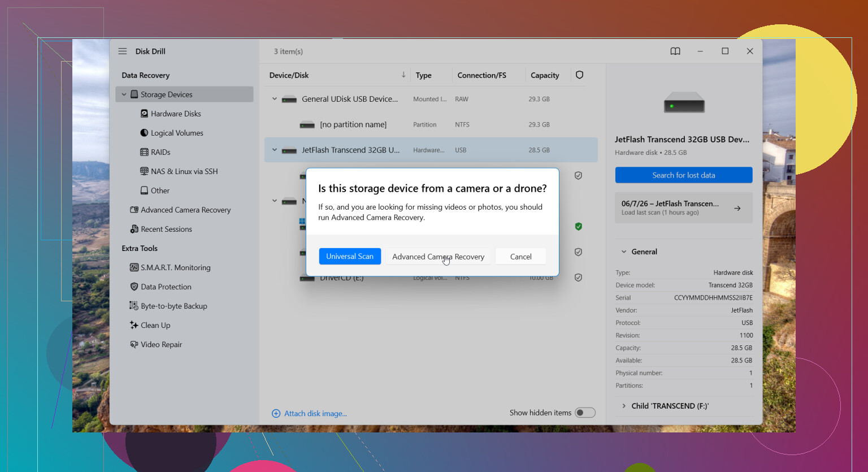Click Device model value Transcend 32GB
The width and height of the screenshot is (868, 472).
(x=731, y=285)
